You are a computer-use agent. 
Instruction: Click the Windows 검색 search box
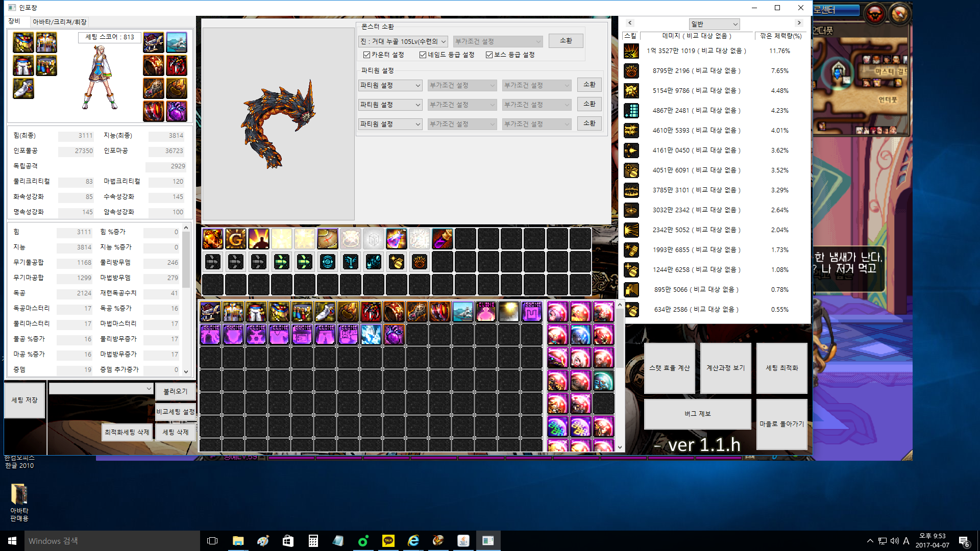112,541
